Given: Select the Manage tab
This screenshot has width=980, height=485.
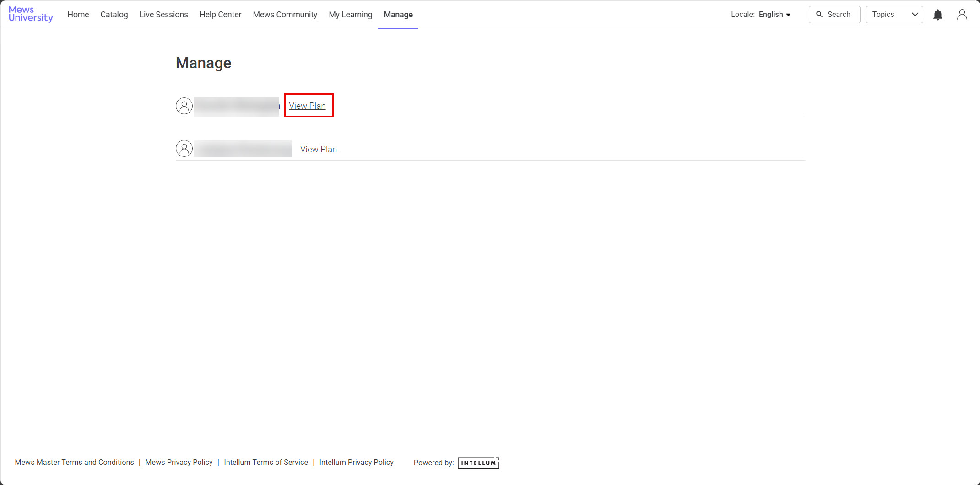Looking at the screenshot, I should point(398,15).
